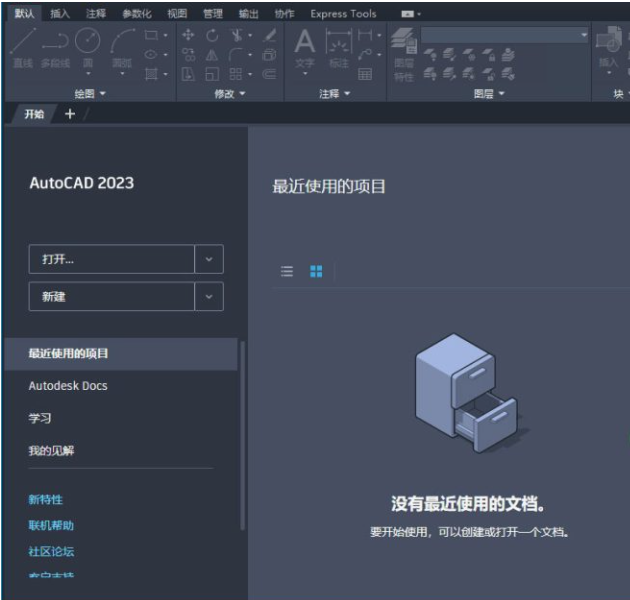Image resolution: width=630 pixels, height=600 pixels.
Task: Click the layer Unlock open-padlock icon
Action: pyautogui.click(x=489, y=74)
